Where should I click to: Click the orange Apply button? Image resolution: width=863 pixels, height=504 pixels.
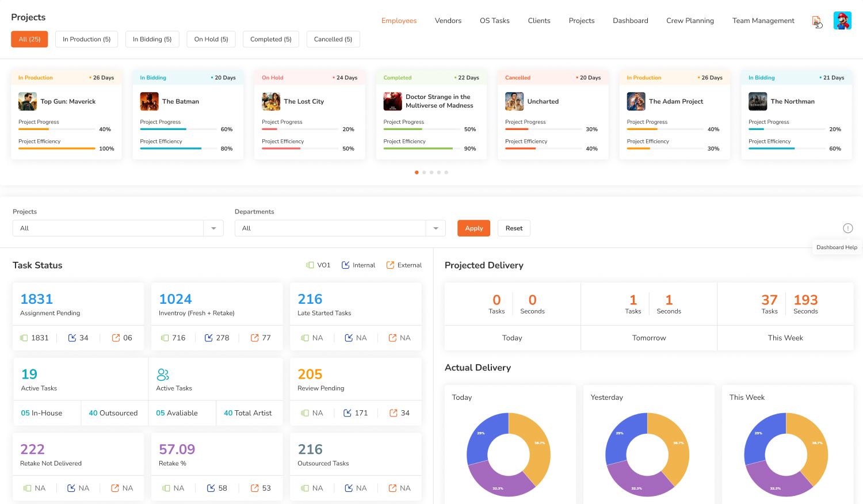tap(474, 228)
